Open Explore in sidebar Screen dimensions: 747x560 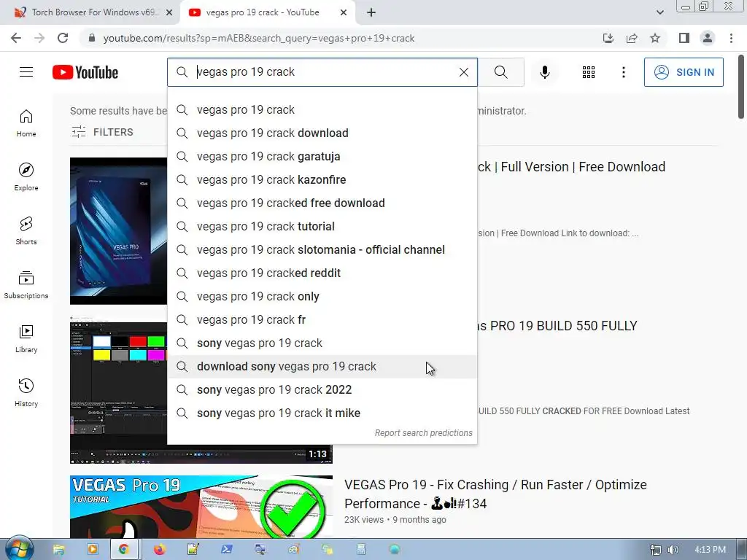tap(26, 177)
